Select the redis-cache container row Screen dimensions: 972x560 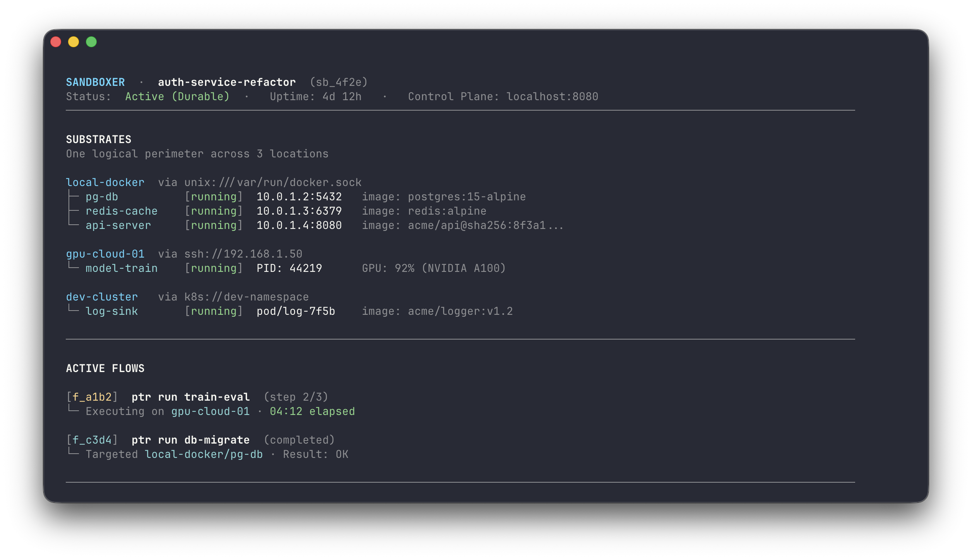(276, 211)
